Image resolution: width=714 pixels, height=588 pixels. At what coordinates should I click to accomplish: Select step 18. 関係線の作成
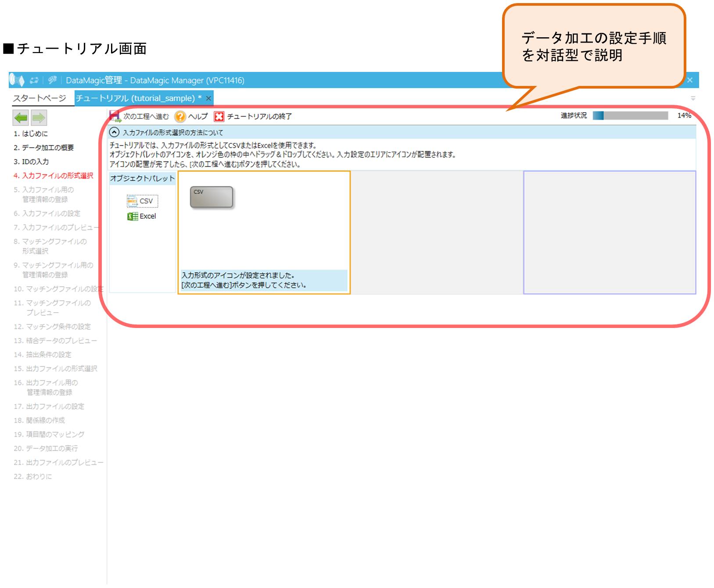click(x=39, y=420)
